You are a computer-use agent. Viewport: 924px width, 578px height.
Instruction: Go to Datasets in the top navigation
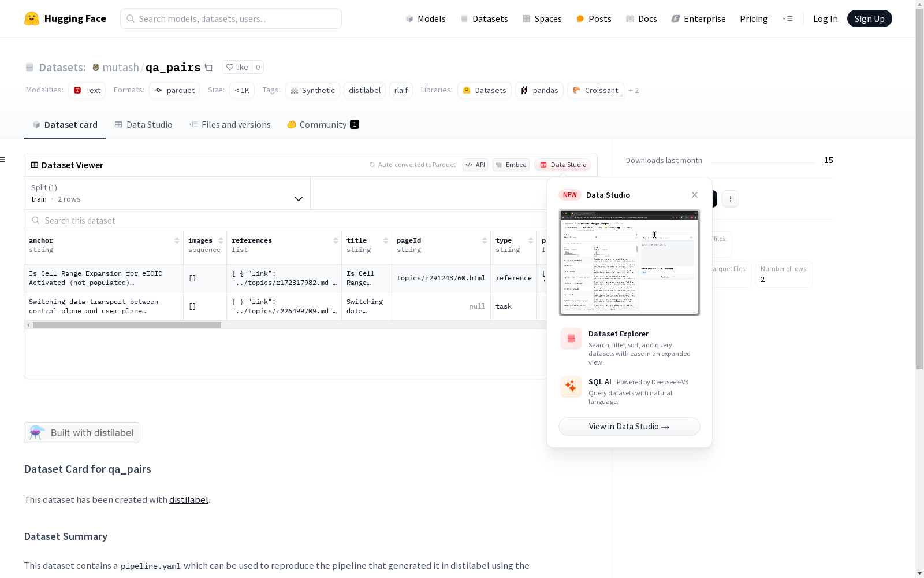pos(484,18)
